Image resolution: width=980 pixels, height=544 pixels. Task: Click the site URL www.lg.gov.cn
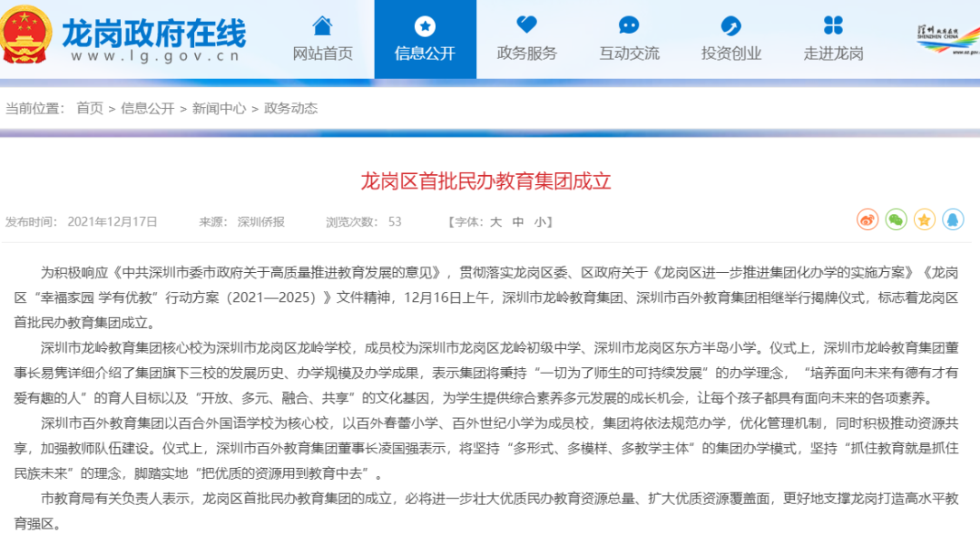coord(155,56)
